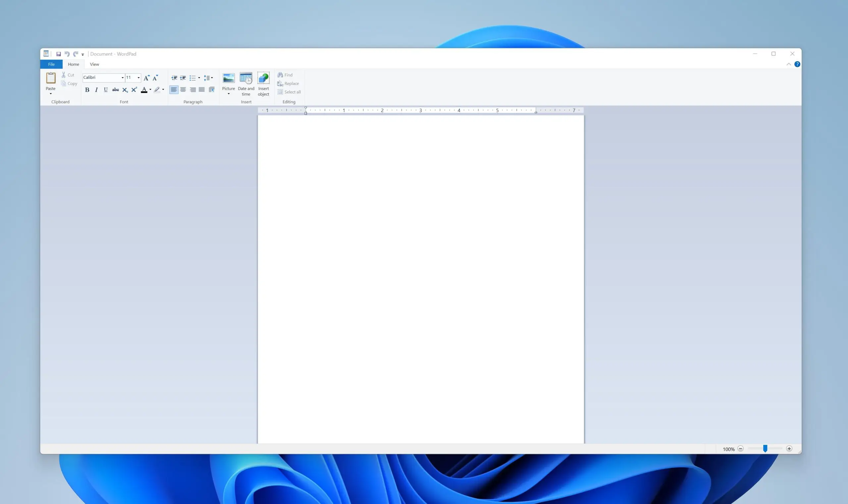The width and height of the screenshot is (848, 504).
Task: Open the font size dropdown
Action: coord(138,77)
